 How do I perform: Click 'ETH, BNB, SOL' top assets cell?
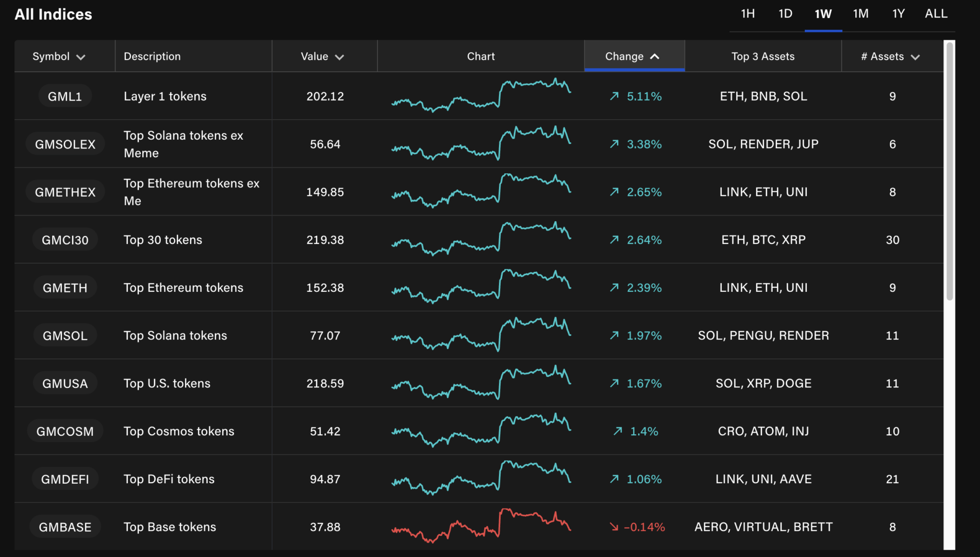click(763, 96)
